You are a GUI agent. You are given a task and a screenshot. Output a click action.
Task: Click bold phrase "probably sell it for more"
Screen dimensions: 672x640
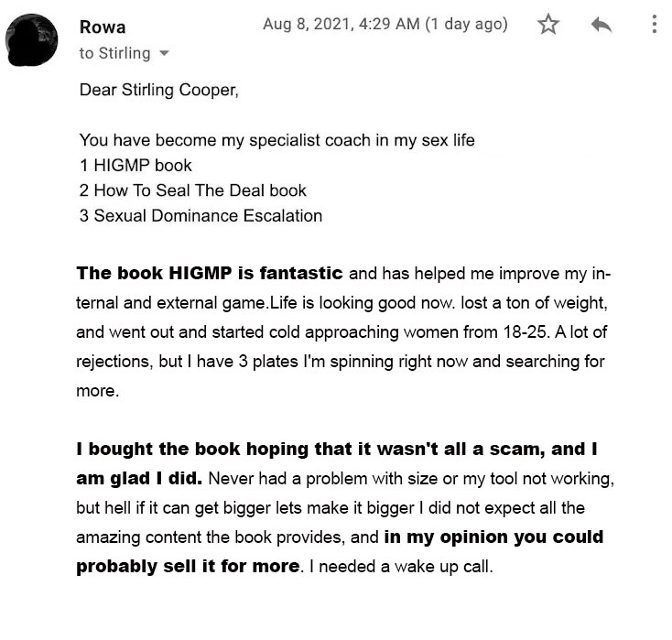click(188, 566)
